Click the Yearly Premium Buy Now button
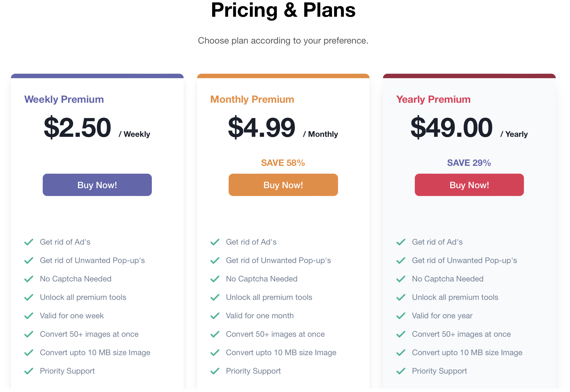Screen dimensions: 570x392 coord(469,185)
